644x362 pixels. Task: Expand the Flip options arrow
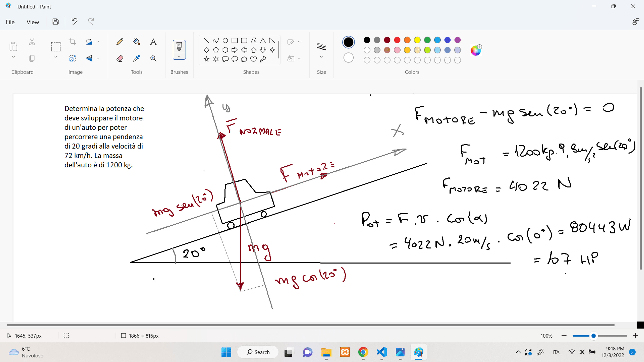[x=98, y=58]
